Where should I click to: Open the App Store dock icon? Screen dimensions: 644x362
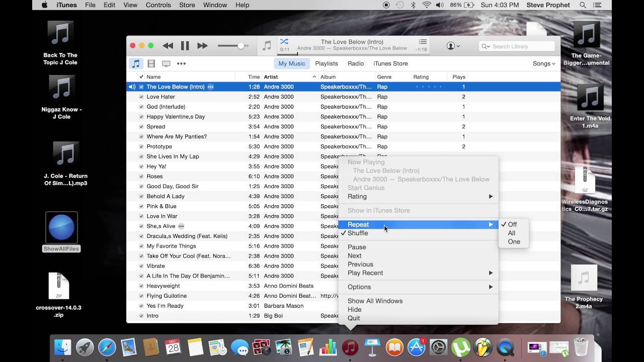coord(417,347)
